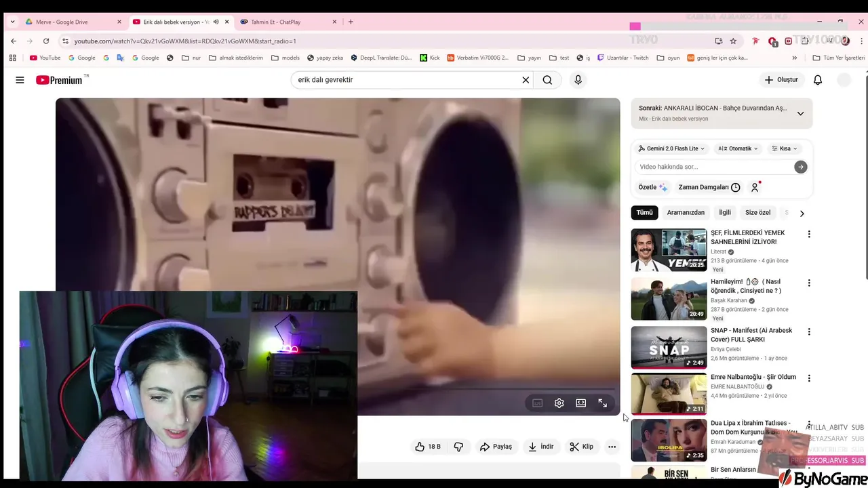Image resolution: width=868 pixels, height=488 pixels.
Task: Open a new browser tab
Action: (x=351, y=22)
